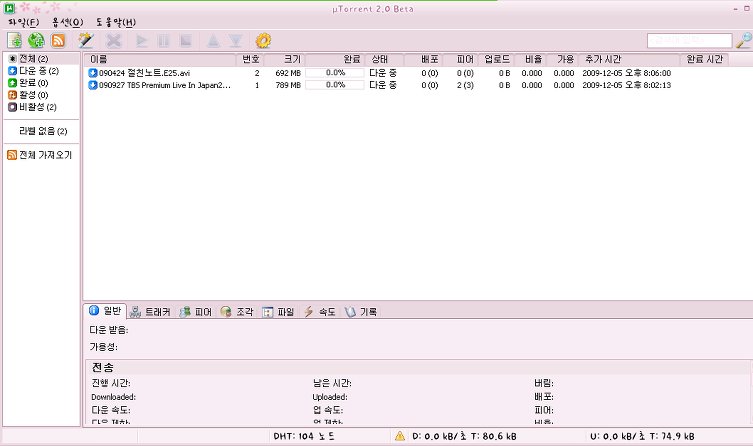Open the 옵션(O) menu
753x446 pixels.
click(68, 22)
